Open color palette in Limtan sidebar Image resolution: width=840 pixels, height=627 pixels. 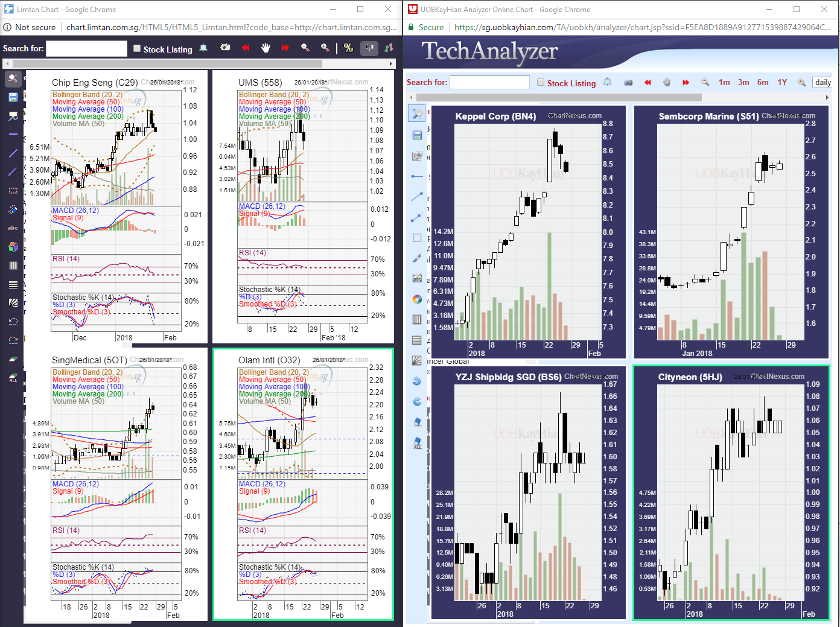(13, 247)
